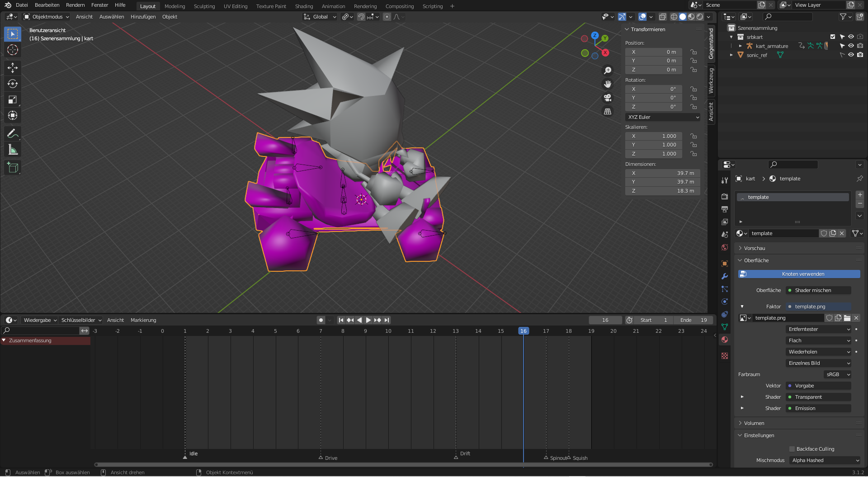
Task: Toggle visibility eye of kart_armature
Action: (x=851, y=46)
